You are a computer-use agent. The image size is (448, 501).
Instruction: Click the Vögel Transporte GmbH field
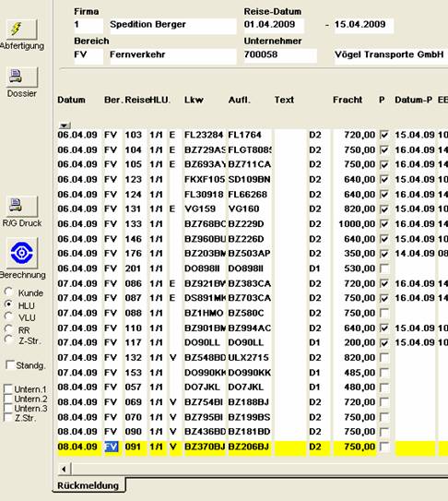coord(391,55)
